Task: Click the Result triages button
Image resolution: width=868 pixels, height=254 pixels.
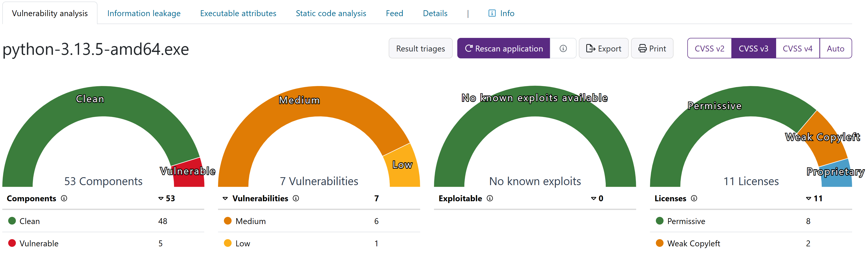Action: point(420,49)
